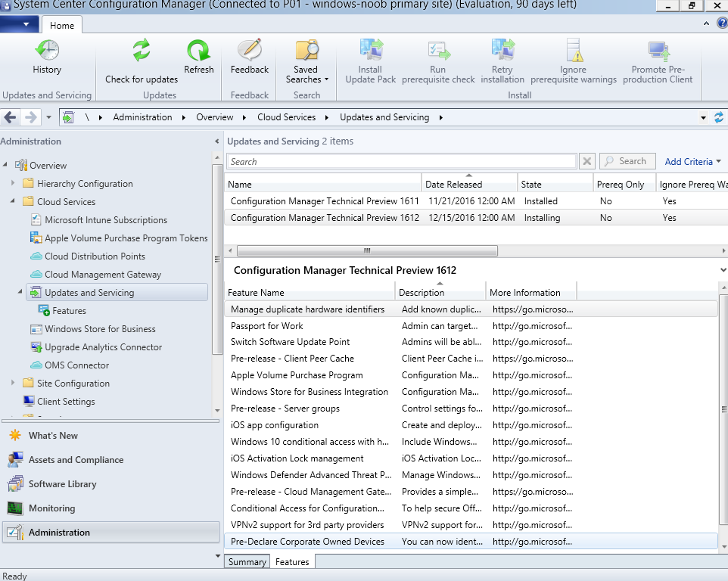Select iOS Activation Lock management feature
The image size is (728, 581).
(471, 458)
